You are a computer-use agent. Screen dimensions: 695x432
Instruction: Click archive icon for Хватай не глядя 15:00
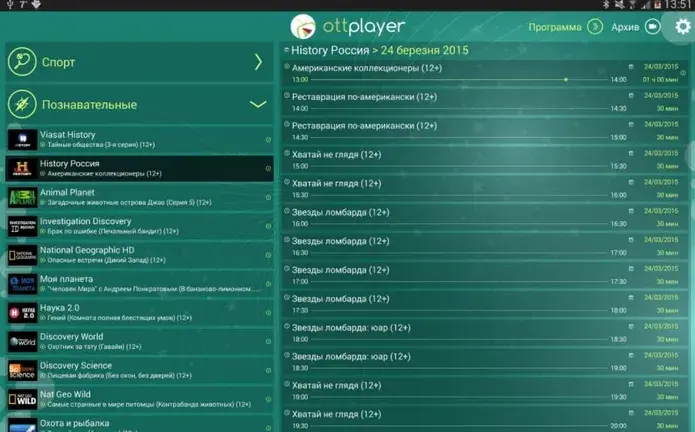click(631, 153)
